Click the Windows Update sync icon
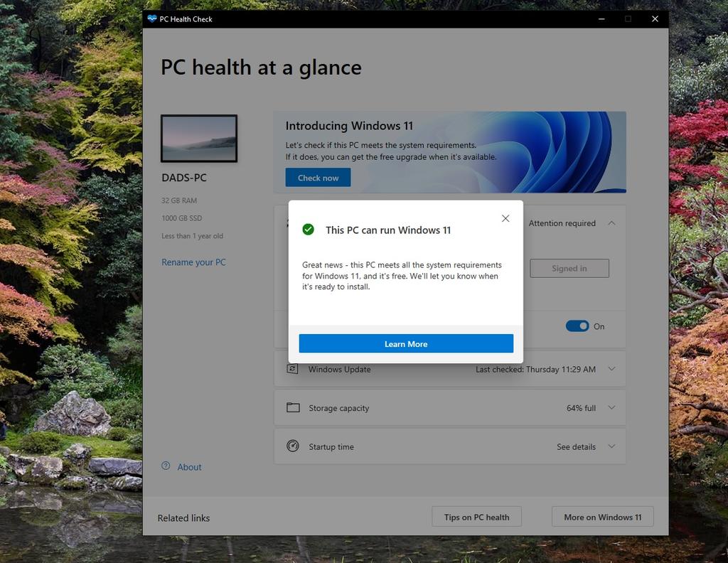The height and width of the screenshot is (563, 728). [x=292, y=369]
